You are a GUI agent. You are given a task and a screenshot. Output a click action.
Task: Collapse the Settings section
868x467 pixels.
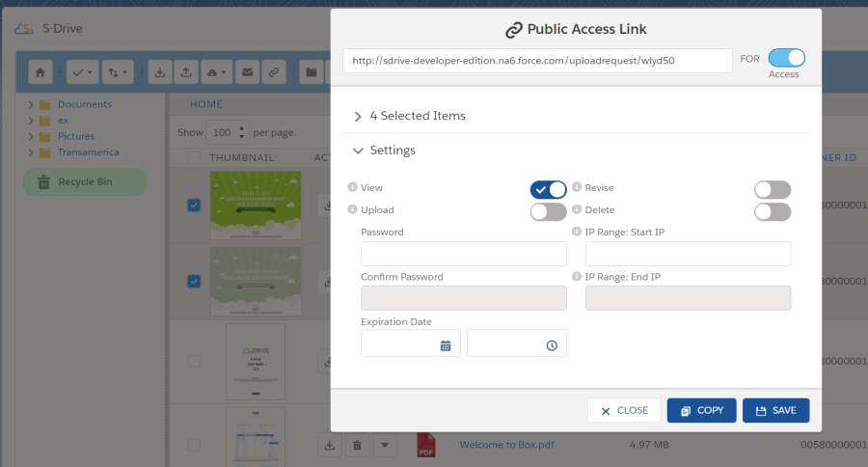click(358, 151)
